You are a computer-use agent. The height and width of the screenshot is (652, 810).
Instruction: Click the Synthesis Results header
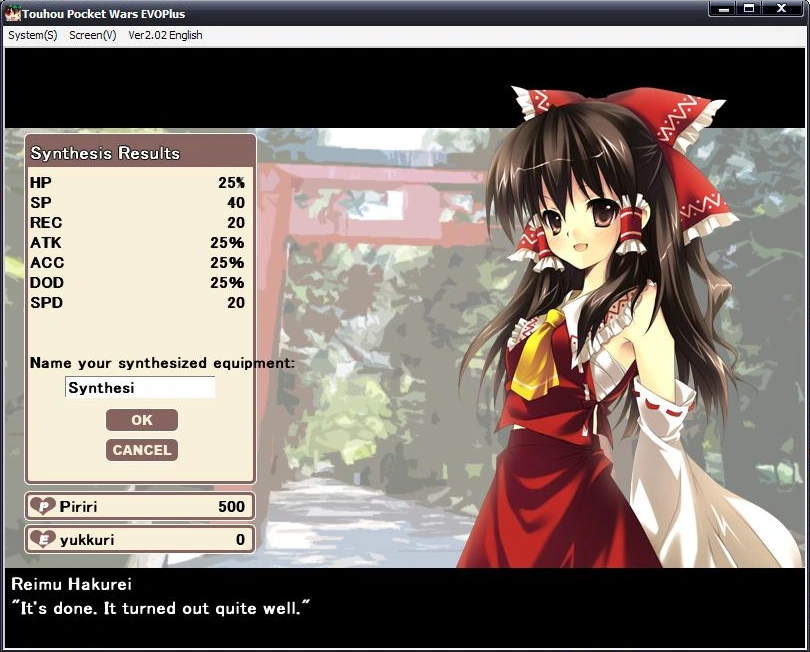tap(140, 152)
